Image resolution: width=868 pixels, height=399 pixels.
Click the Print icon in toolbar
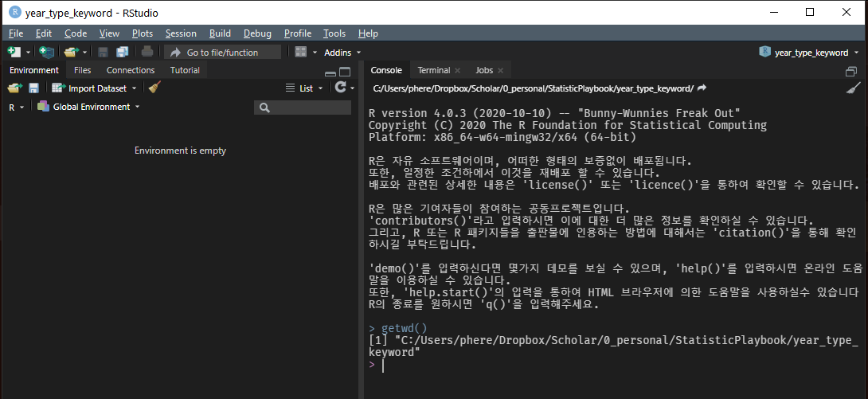tap(147, 52)
